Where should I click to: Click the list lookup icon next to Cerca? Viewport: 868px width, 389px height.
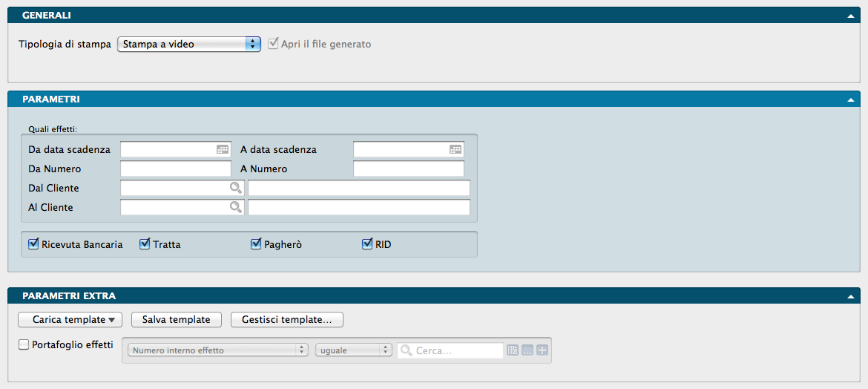[x=513, y=350]
